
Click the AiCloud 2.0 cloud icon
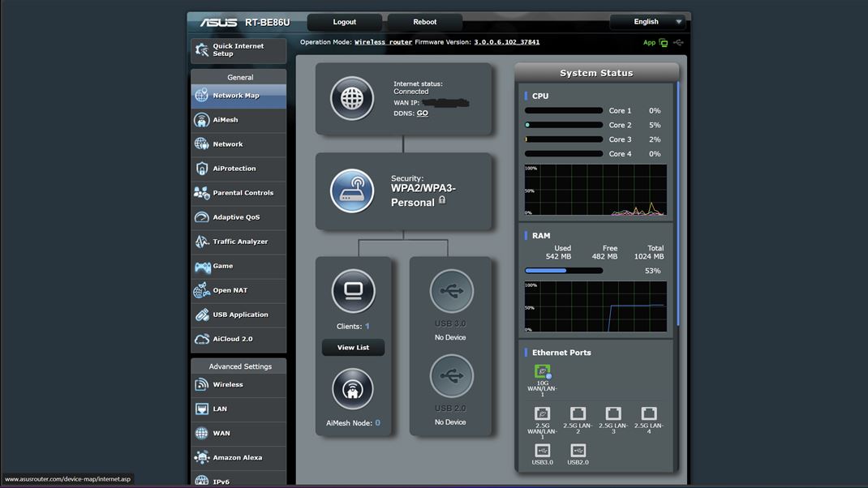point(201,339)
